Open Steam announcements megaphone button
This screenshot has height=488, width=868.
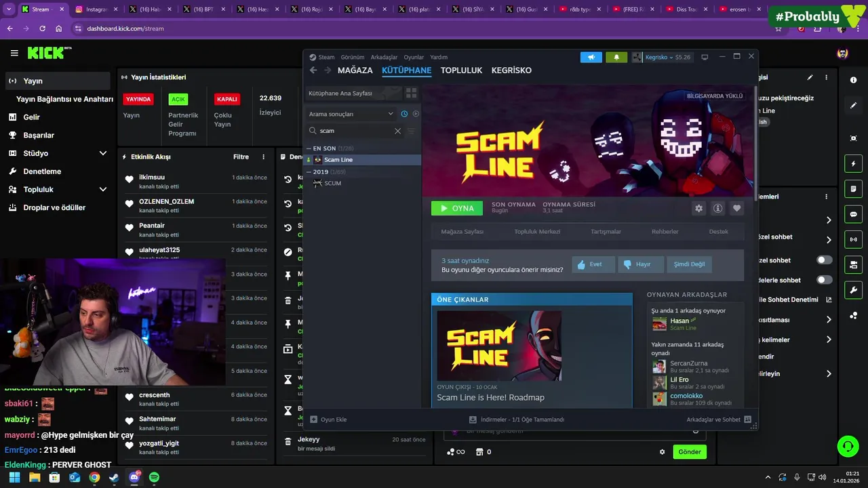click(591, 57)
